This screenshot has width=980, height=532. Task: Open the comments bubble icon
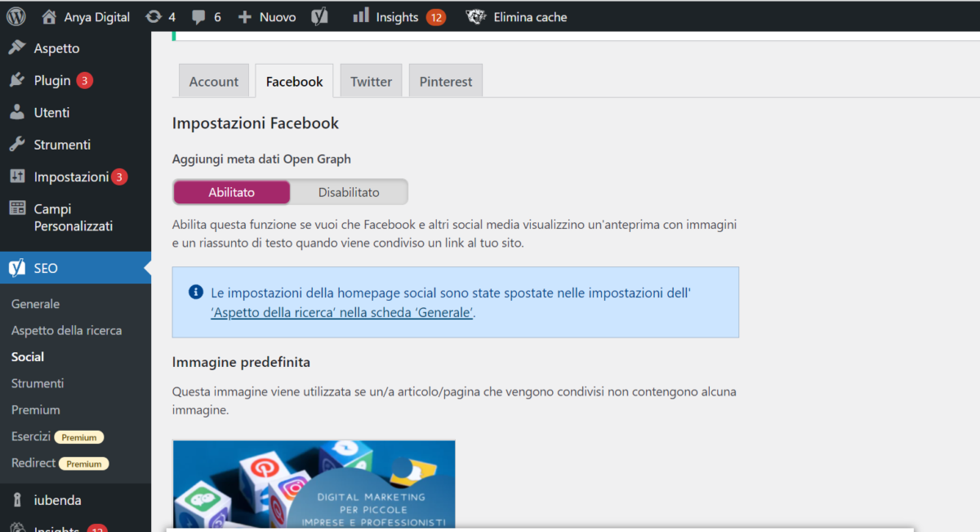point(198,16)
